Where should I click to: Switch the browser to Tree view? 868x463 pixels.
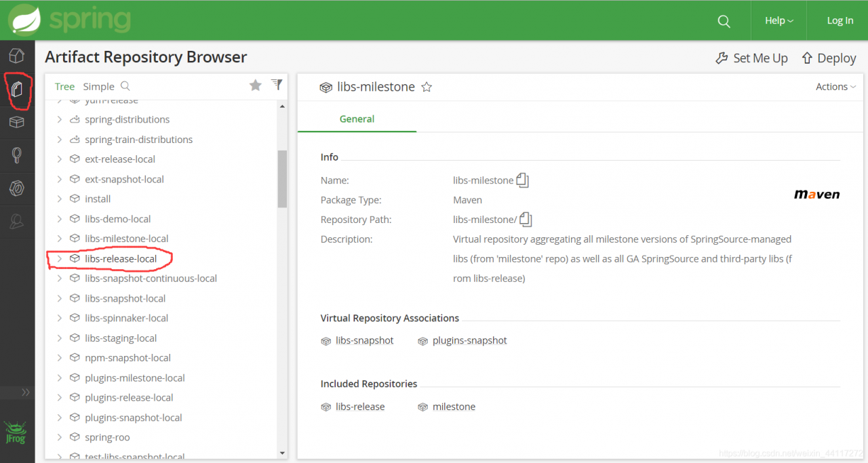(64, 86)
